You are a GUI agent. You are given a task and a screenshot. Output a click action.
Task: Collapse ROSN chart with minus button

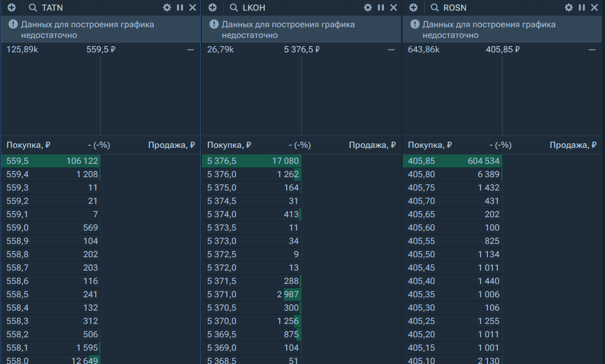coord(592,50)
